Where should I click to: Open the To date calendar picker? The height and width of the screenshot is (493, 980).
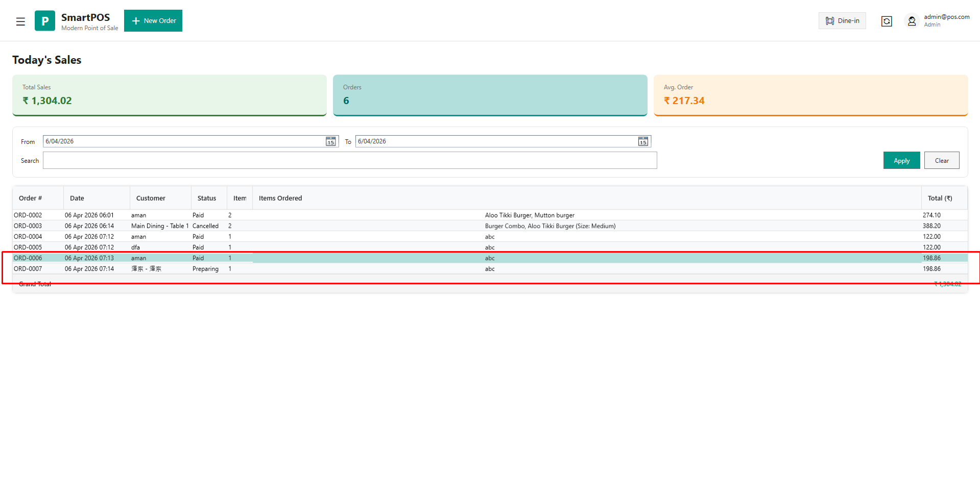(x=643, y=141)
